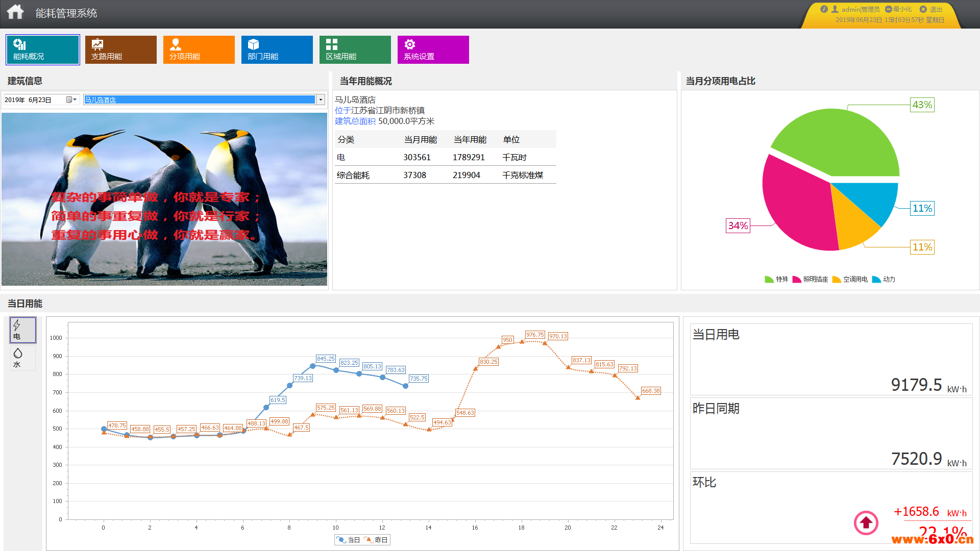Toggle 当日 series in chart legend
The width and height of the screenshot is (980, 551).
click(349, 540)
